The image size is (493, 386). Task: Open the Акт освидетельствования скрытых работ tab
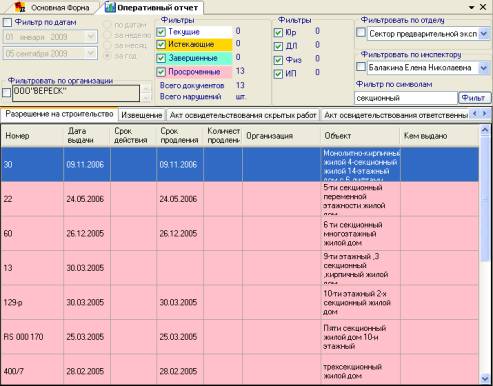pyautogui.click(x=243, y=115)
